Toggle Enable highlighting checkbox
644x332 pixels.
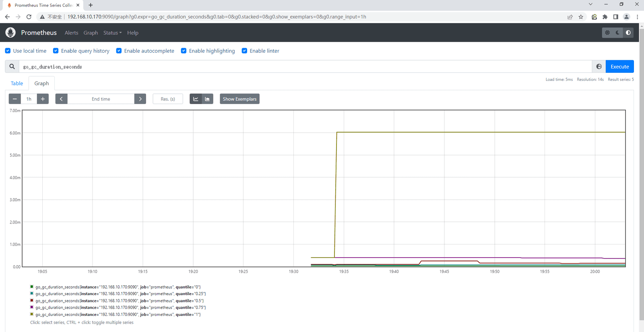tap(184, 51)
